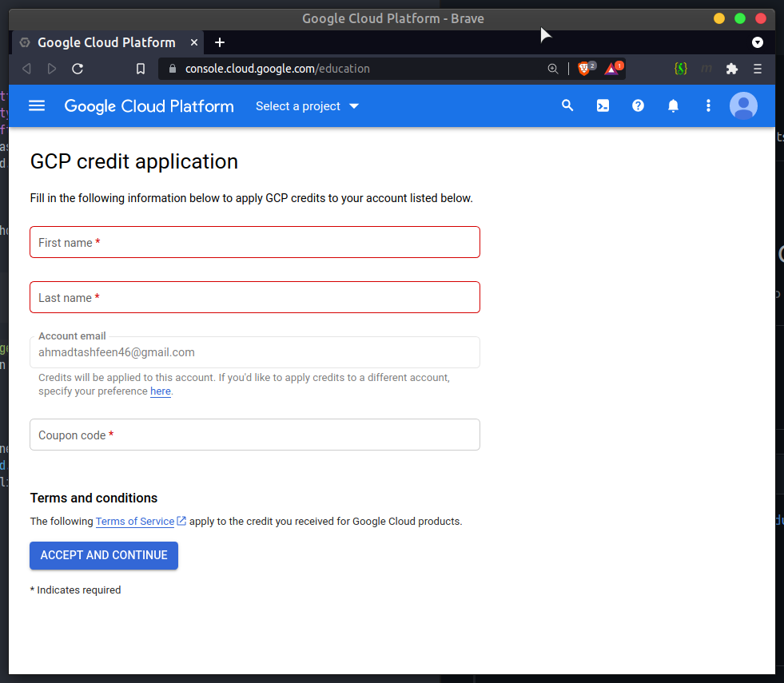This screenshot has height=683, width=784.
Task: Click the zoom magnifier in address bar
Action: [553, 69]
